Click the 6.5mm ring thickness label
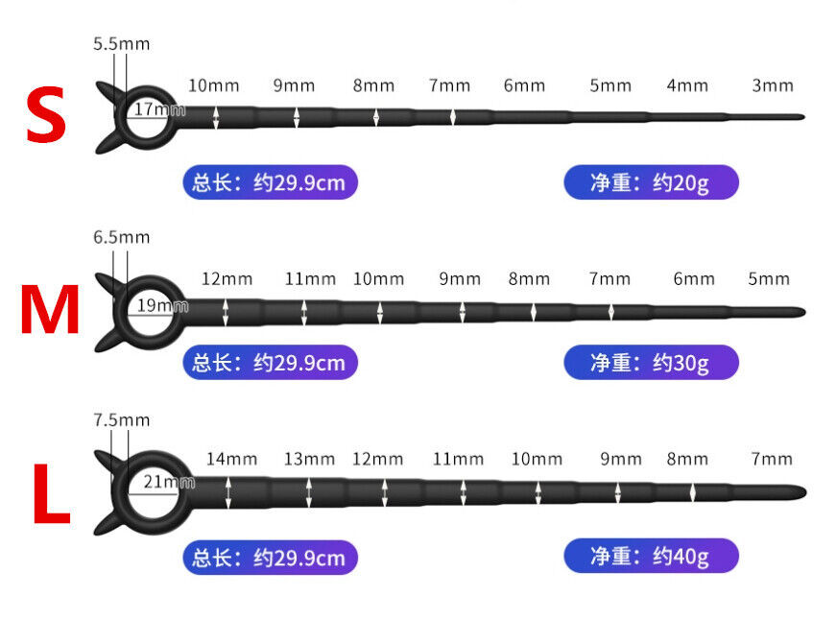 pos(122,237)
